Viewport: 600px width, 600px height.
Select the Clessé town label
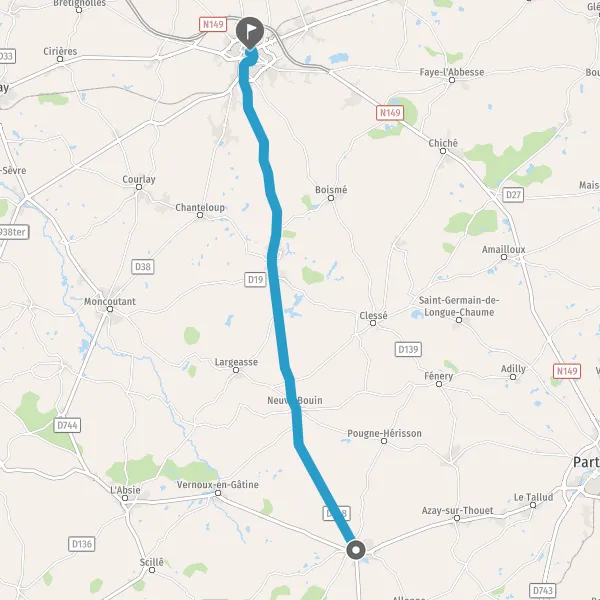373,316
